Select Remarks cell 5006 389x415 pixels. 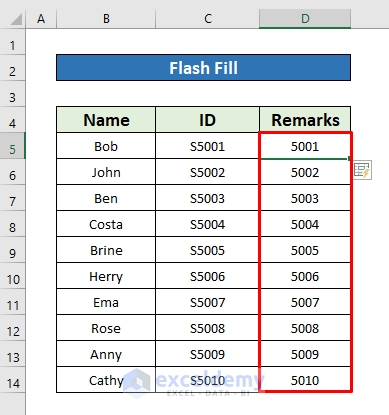point(305,276)
